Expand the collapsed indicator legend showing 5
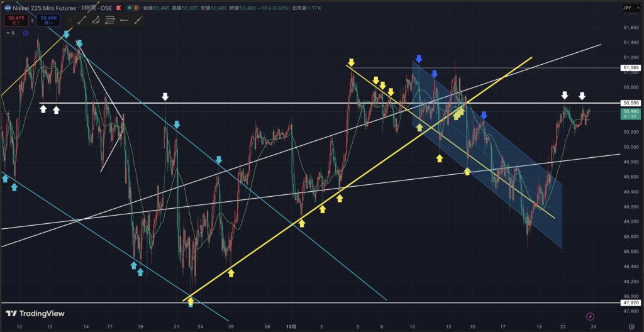 pyautogui.click(x=9, y=33)
